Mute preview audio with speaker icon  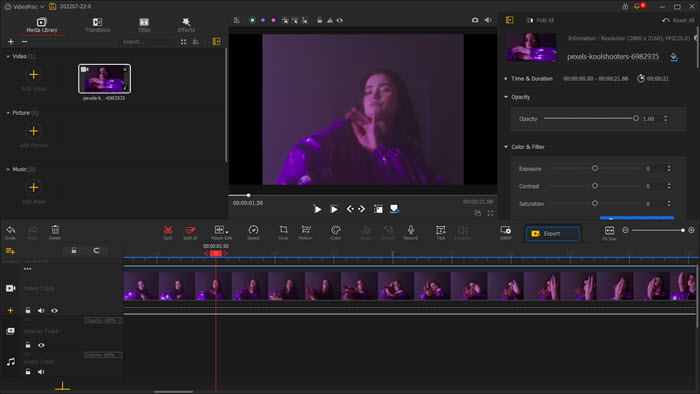pyautogui.click(x=488, y=20)
